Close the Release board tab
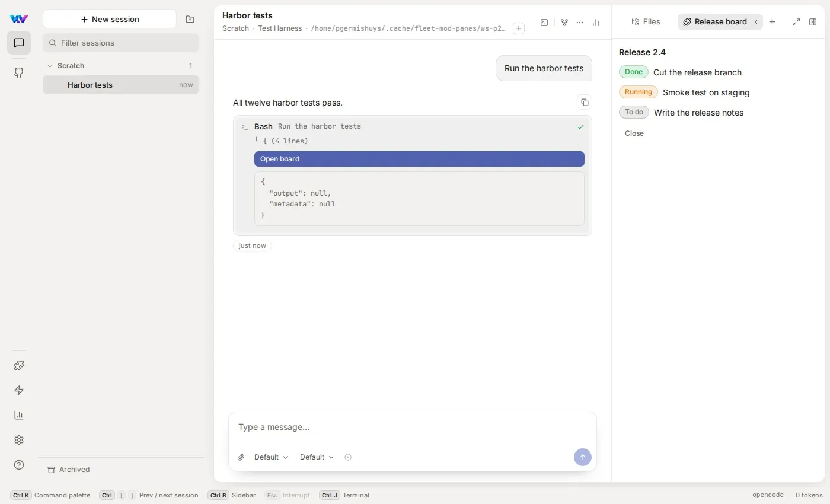 coord(755,22)
